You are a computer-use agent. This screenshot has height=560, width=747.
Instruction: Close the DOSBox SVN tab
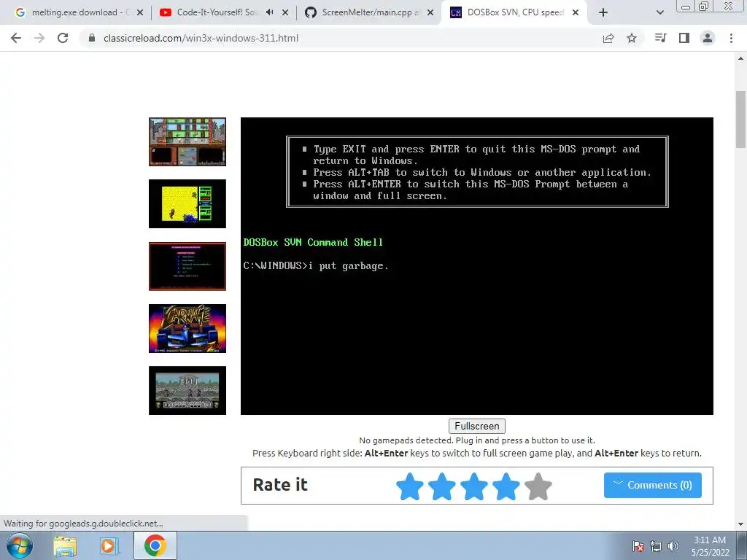576,12
